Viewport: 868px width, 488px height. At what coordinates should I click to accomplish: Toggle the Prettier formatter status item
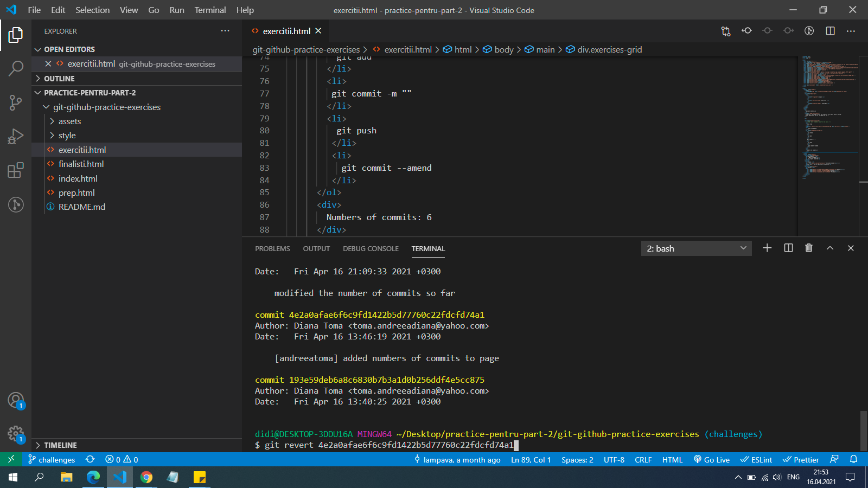coord(801,460)
